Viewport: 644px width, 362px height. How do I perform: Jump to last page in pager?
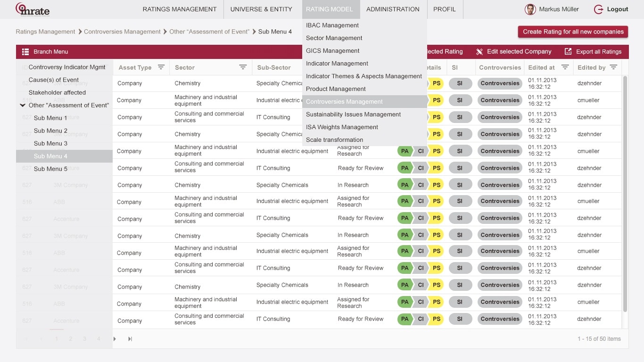[130, 339]
